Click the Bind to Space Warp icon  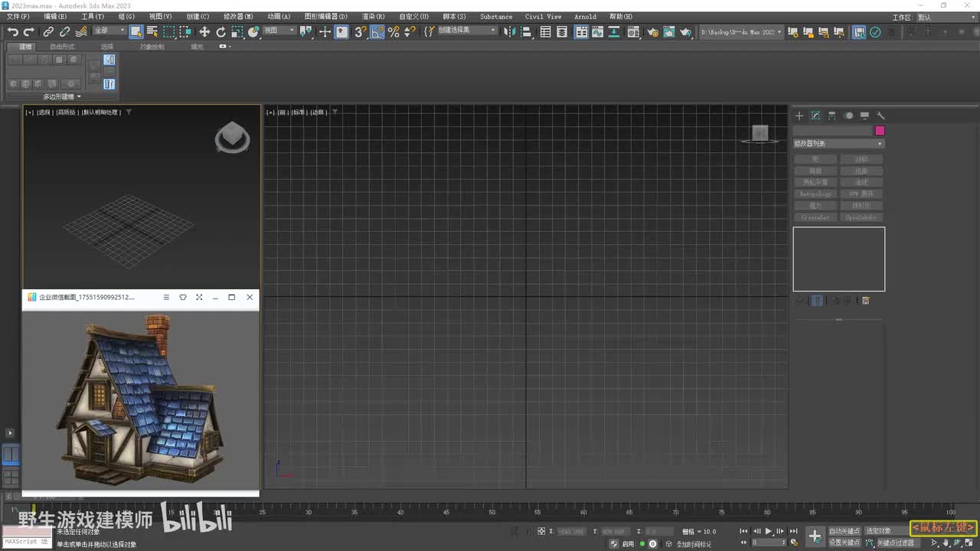click(80, 32)
